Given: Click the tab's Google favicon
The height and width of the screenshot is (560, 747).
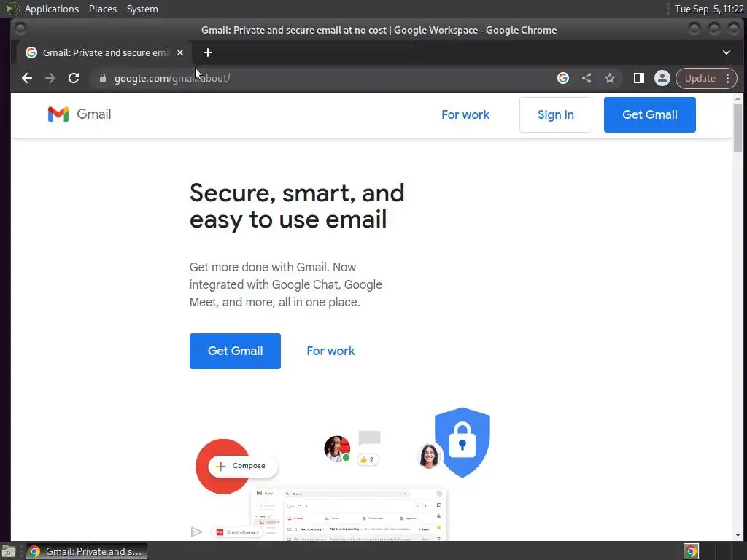Looking at the screenshot, I should point(31,52).
